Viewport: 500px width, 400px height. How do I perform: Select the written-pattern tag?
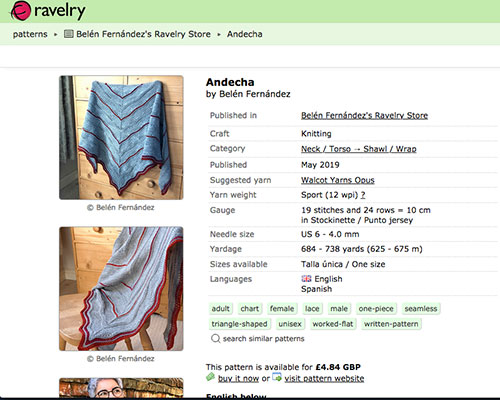pos(391,324)
